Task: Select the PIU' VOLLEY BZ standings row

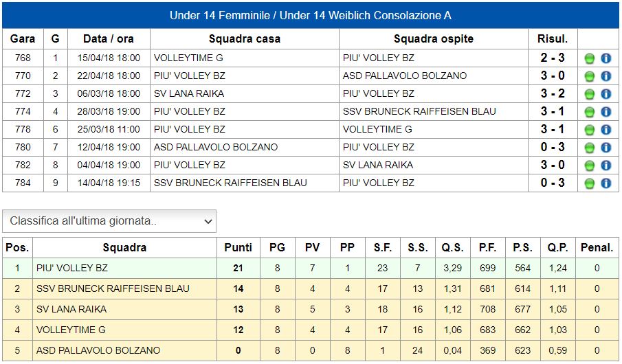Action: click(311, 268)
